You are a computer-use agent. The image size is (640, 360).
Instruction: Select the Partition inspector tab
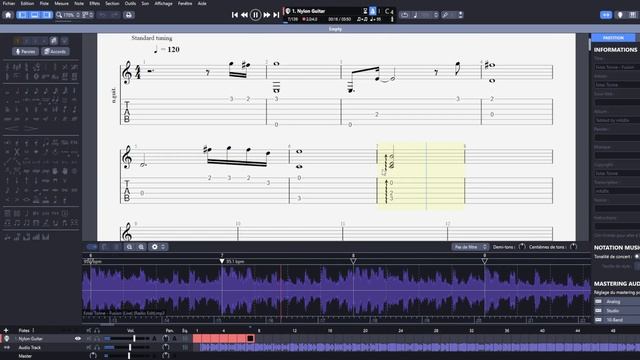(x=613, y=38)
